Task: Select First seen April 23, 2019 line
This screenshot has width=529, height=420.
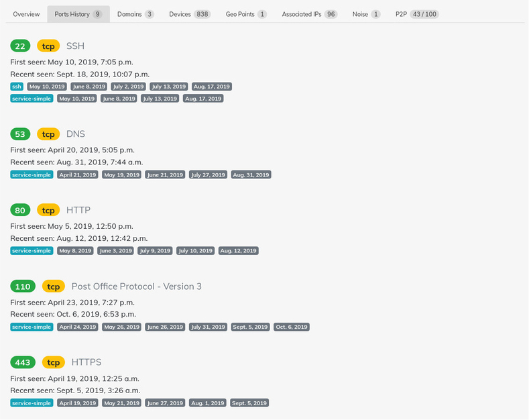Action: (x=72, y=302)
